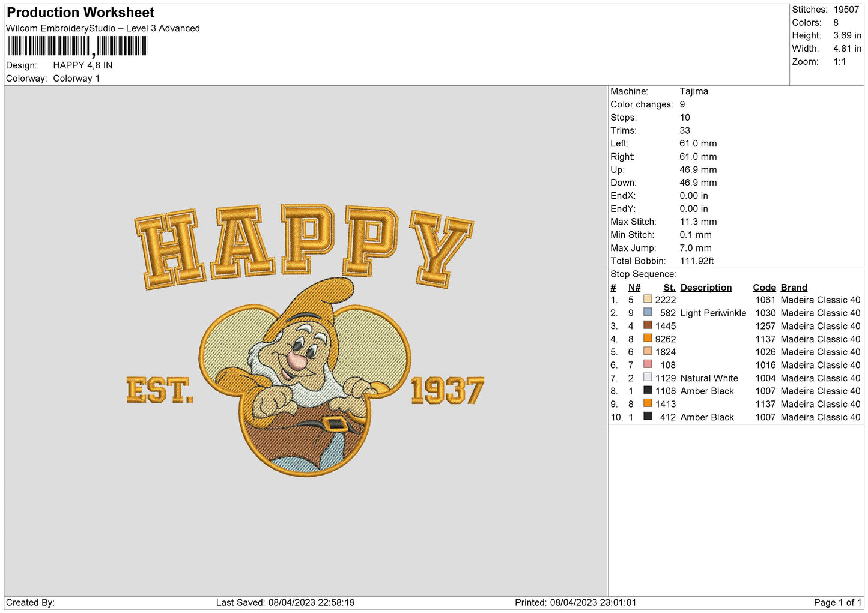Click the orange swatch beside 9262 stitches
Image resolution: width=868 pixels, height=613 pixels.
[647, 339]
